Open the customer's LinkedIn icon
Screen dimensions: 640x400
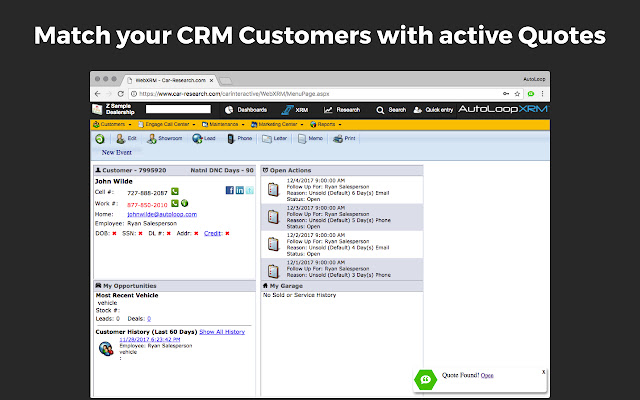tap(240, 190)
